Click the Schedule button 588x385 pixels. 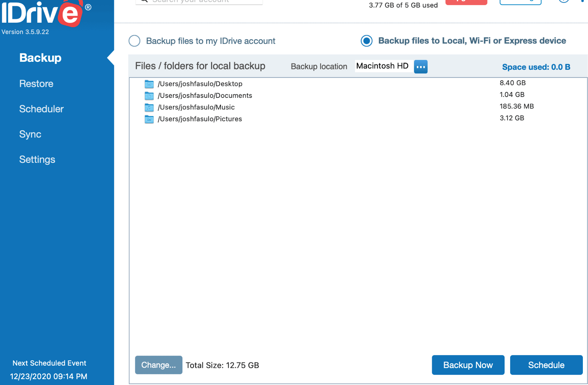[x=546, y=365]
